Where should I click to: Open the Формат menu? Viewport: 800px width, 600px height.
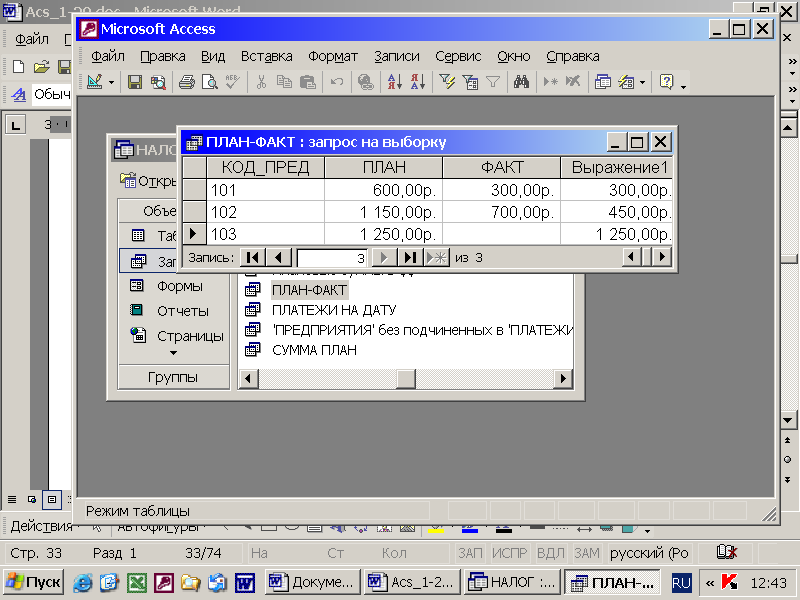pos(333,56)
